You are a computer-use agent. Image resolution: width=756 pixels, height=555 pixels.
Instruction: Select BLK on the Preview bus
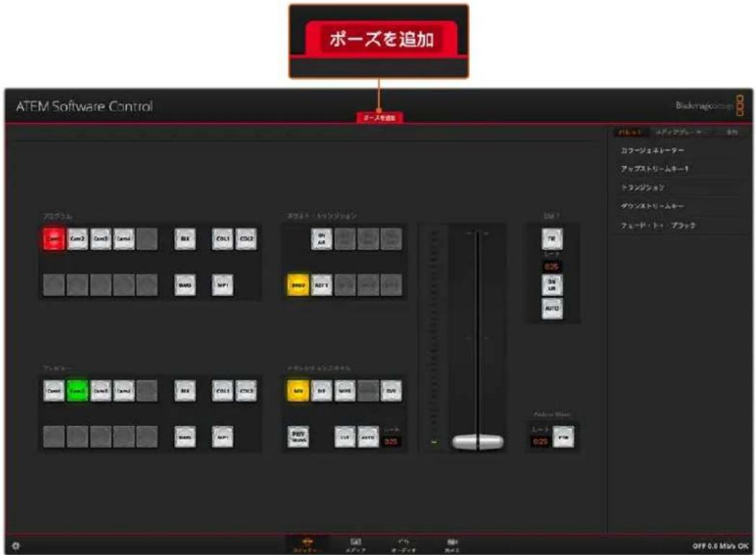click(x=185, y=391)
